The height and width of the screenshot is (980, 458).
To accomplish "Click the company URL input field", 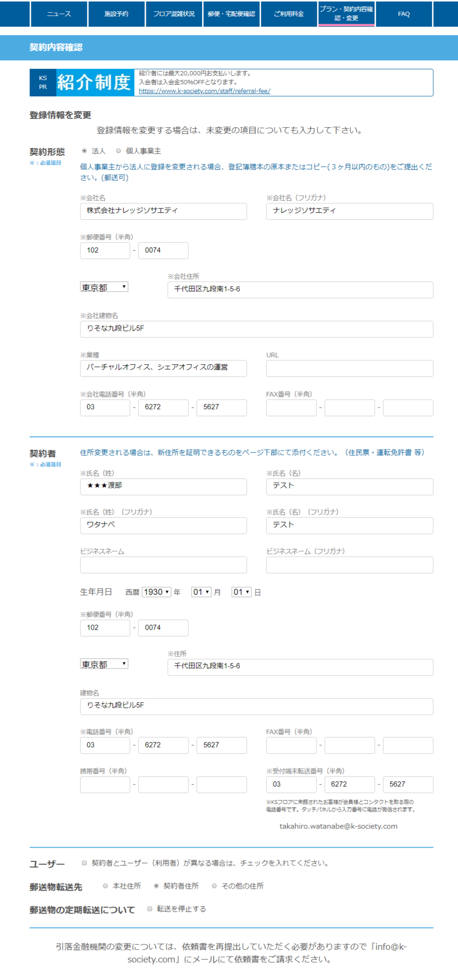I will point(349,368).
